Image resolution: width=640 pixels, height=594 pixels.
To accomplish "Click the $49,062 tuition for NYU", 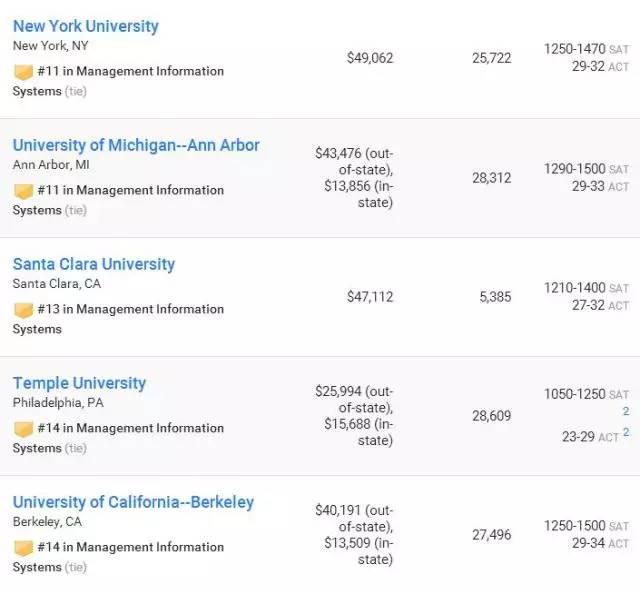I will click(x=370, y=58).
